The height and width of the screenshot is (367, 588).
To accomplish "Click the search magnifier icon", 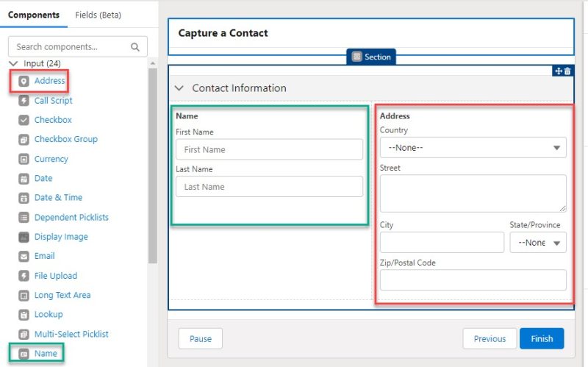I will [135, 47].
